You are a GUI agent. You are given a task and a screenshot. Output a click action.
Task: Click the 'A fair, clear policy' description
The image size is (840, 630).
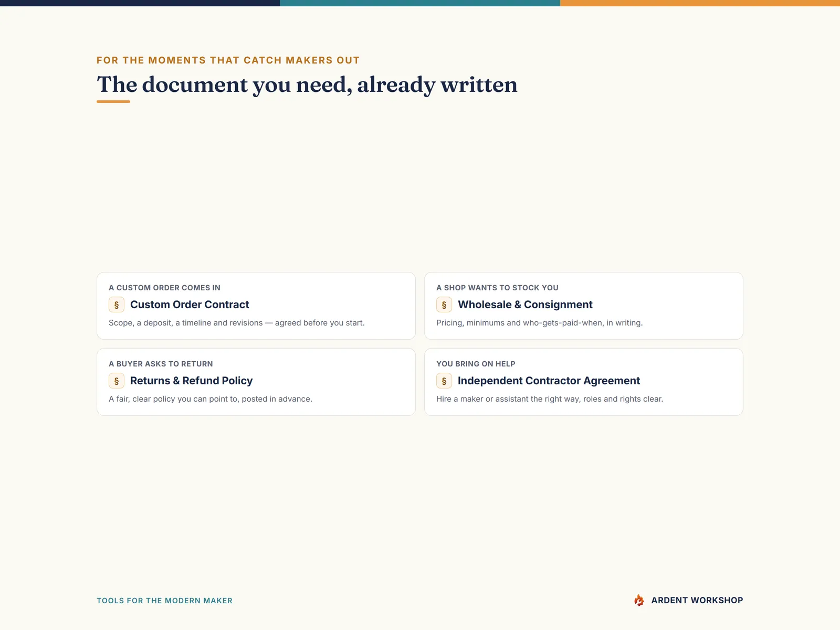tap(211, 399)
